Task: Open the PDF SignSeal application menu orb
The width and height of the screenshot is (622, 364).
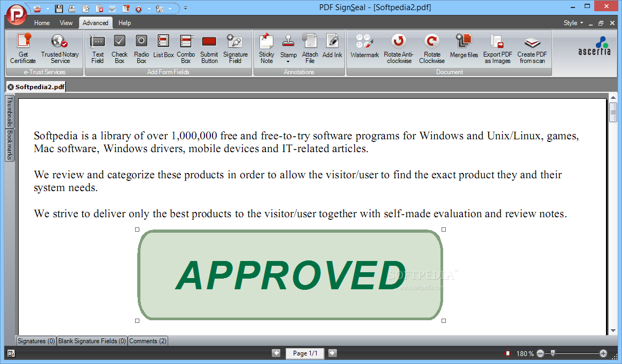Action: (16, 14)
